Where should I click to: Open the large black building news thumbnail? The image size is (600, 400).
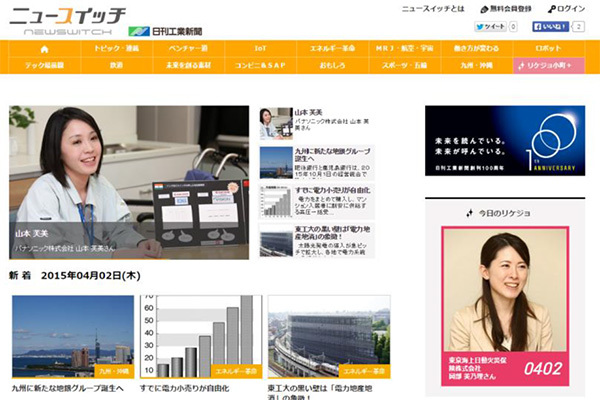pyautogui.click(x=329, y=336)
